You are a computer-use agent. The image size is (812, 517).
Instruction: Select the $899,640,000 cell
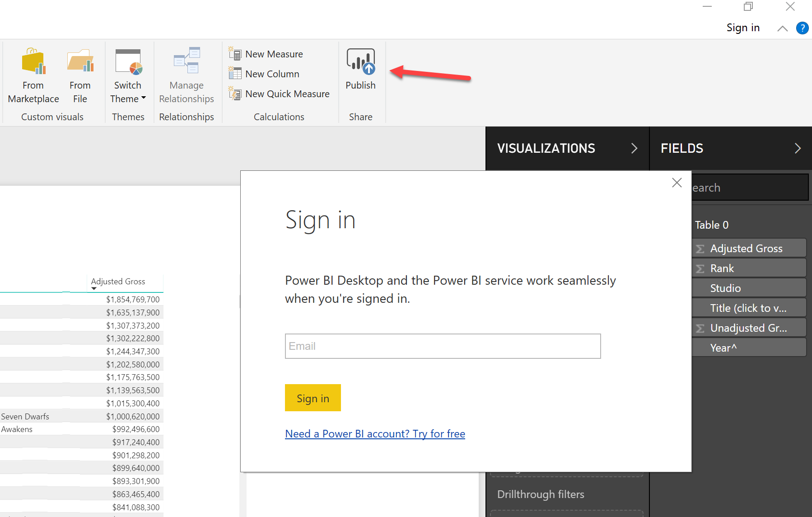coord(136,468)
